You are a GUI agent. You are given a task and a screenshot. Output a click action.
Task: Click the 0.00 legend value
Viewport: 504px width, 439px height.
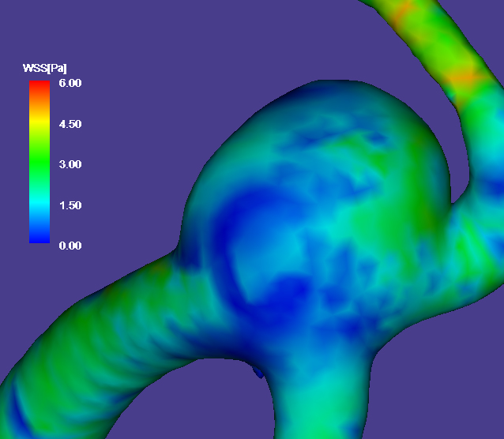pos(70,246)
